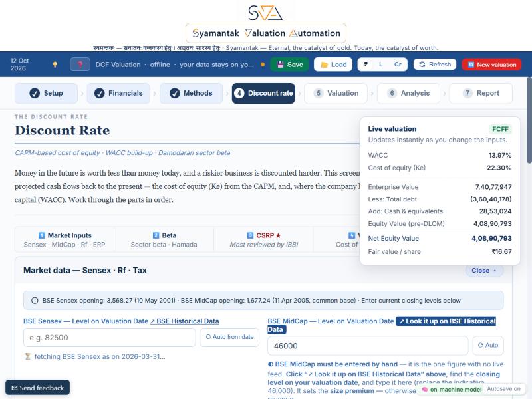Click the on-machine model badge

[x=452, y=390]
